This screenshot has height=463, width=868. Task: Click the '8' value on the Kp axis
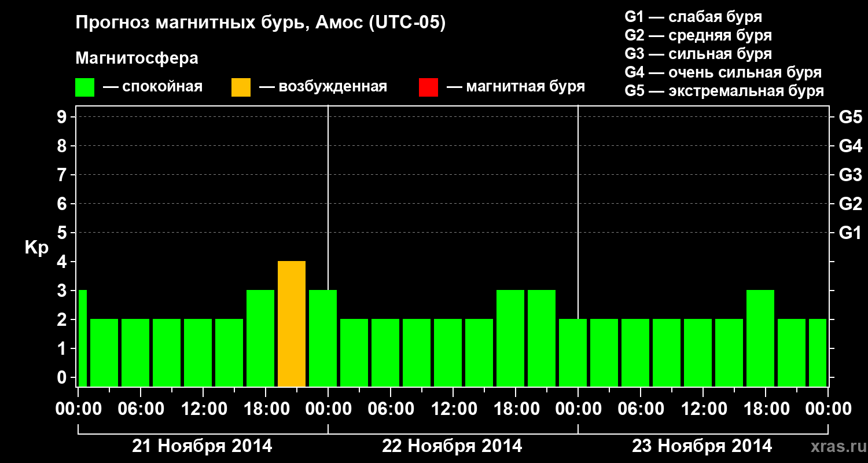tap(63, 146)
